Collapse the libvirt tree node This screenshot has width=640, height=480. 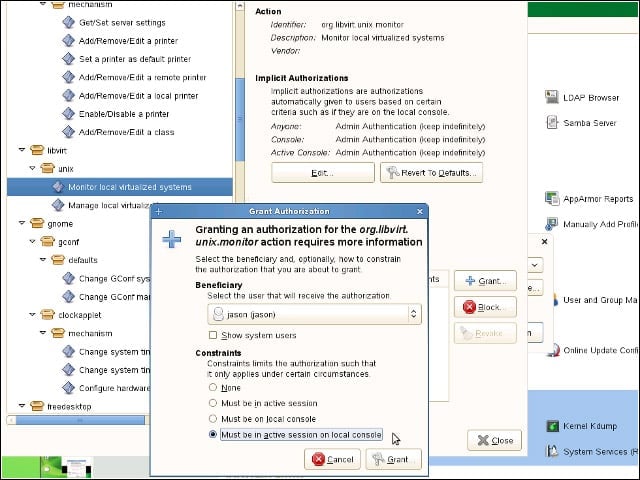tap(22, 150)
